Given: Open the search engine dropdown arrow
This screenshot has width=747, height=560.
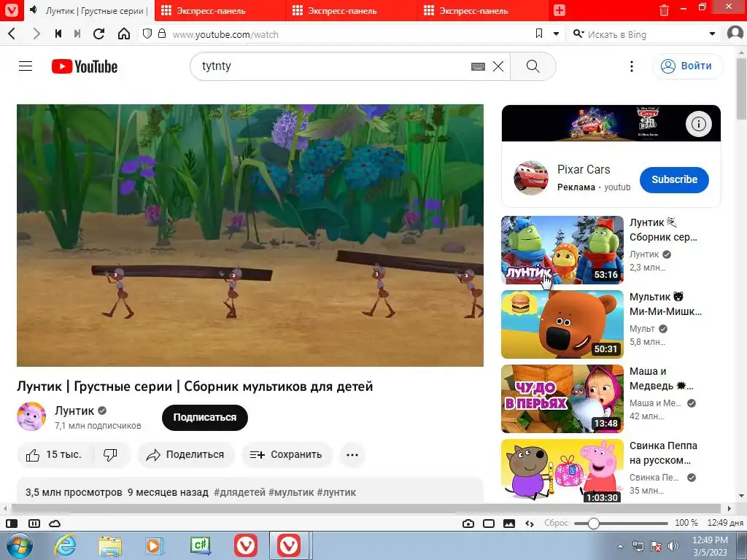Looking at the screenshot, I should [712, 34].
